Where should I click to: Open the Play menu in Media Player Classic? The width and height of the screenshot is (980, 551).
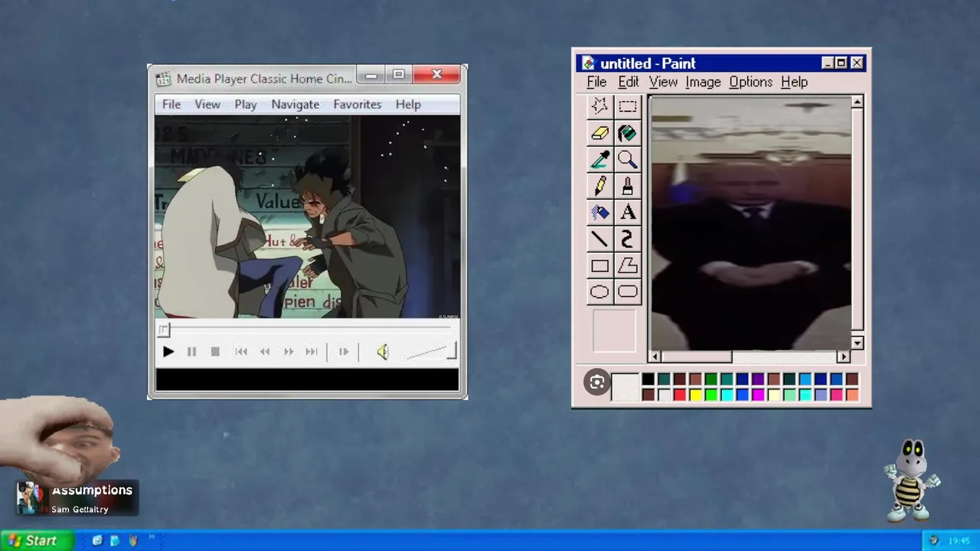click(x=246, y=104)
